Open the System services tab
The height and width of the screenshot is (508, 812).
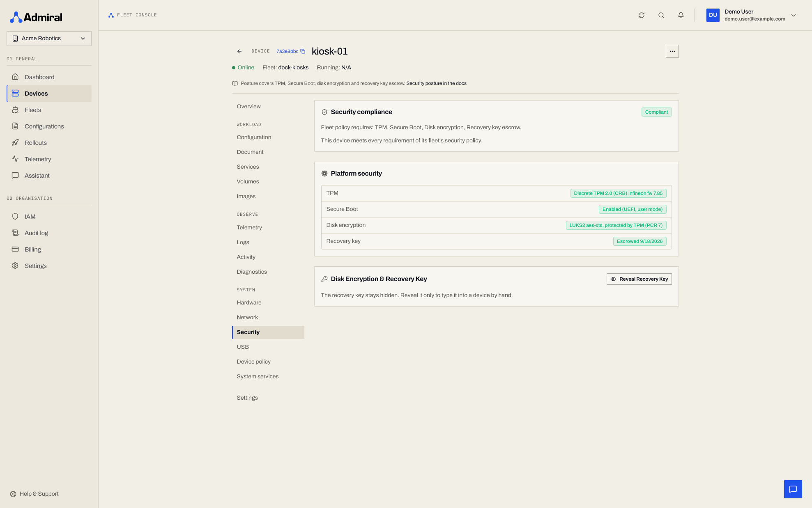pyautogui.click(x=268, y=377)
